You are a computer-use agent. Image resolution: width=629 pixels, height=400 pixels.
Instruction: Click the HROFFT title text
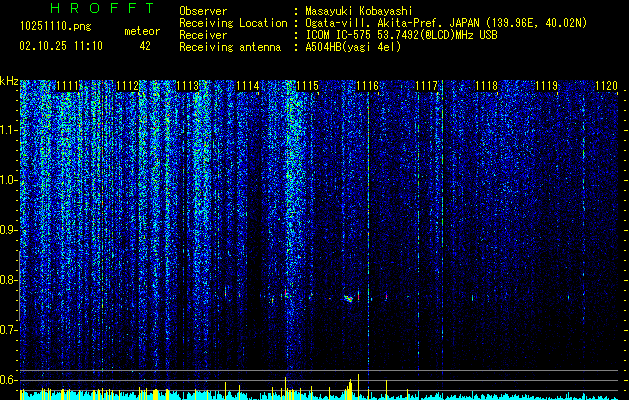tap(102, 8)
